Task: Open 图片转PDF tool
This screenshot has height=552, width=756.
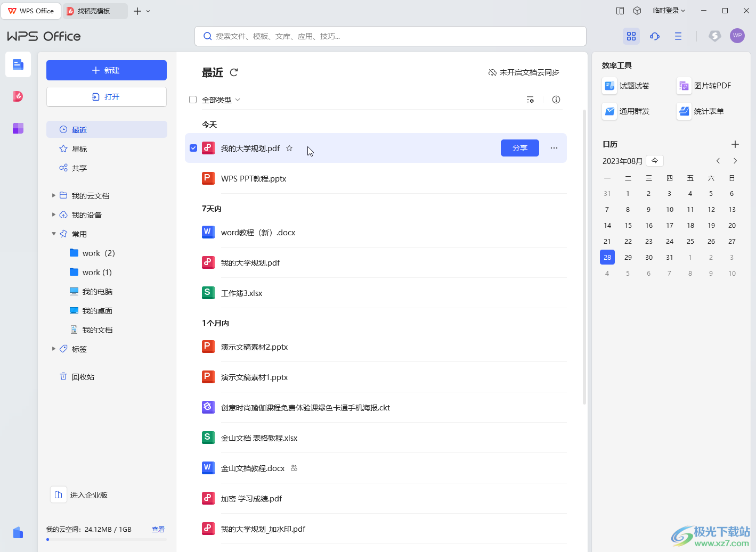Action: [x=704, y=86]
